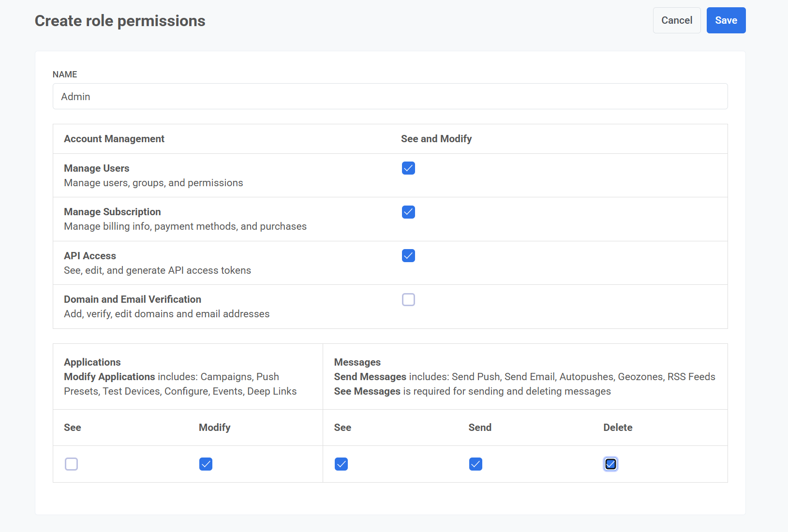788x532 pixels.
Task: Click the Create role permissions page title
Action: point(119,20)
